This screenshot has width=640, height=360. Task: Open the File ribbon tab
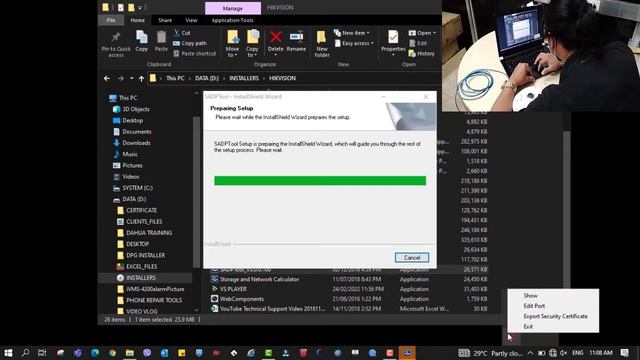click(x=111, y=20)
